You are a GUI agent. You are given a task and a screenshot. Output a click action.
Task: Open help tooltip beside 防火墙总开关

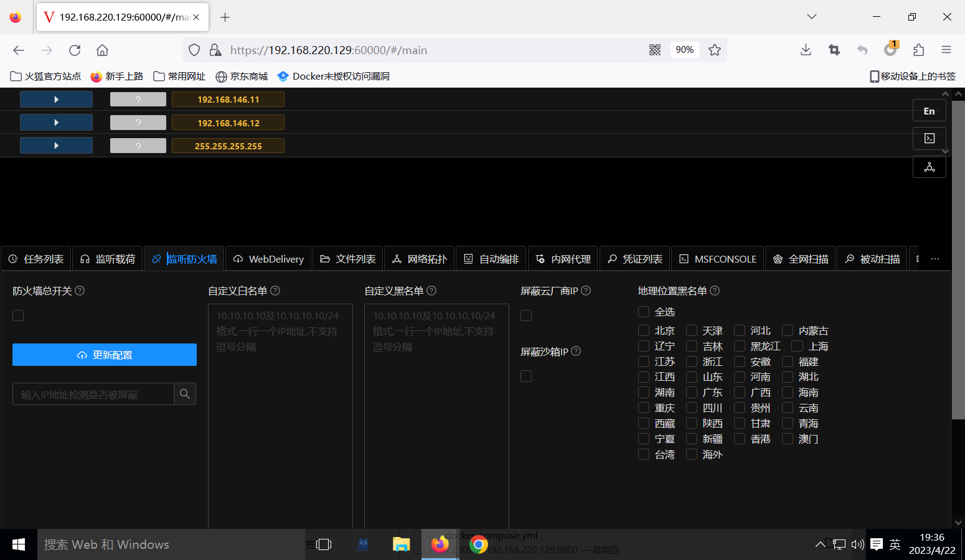point(79,290)
